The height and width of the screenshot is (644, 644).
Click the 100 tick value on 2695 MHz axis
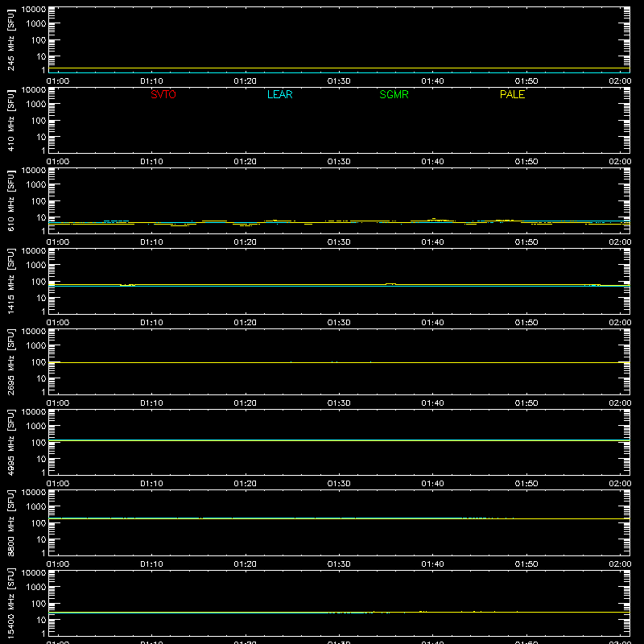(x=39, y=361)
